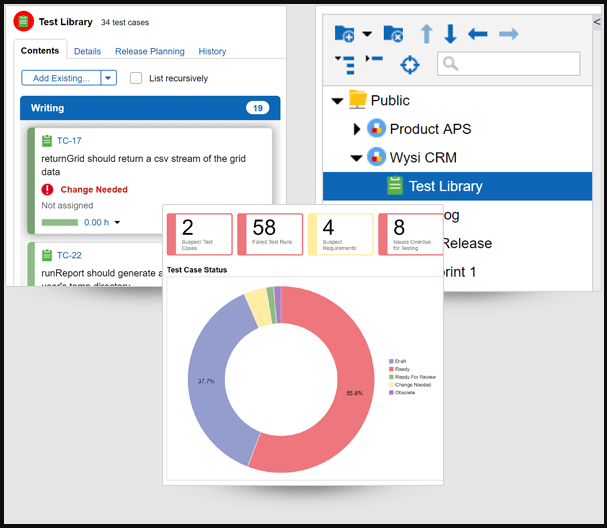Click the tree search input field
Viewport: 607px width, 528px height.
(508, 64)
